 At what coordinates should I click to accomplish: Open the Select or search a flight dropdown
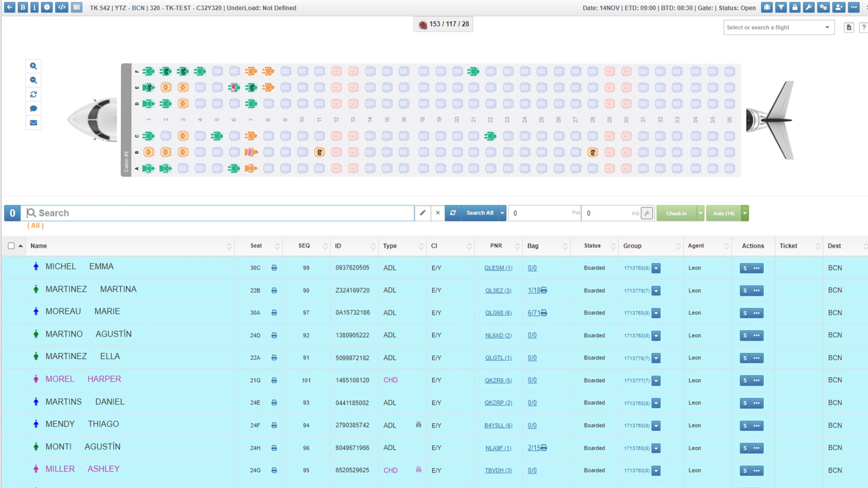tap(778, 28)
